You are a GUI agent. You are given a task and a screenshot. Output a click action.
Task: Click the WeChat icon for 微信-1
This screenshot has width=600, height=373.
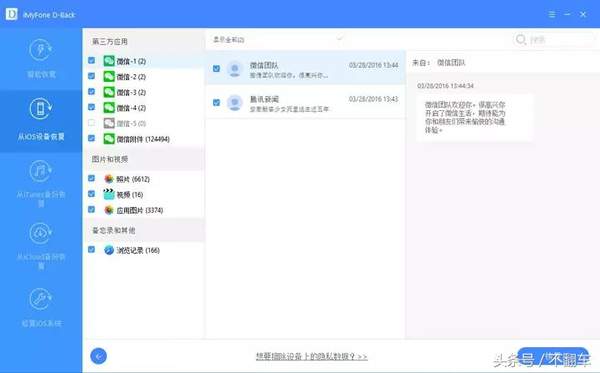[109, 61]
